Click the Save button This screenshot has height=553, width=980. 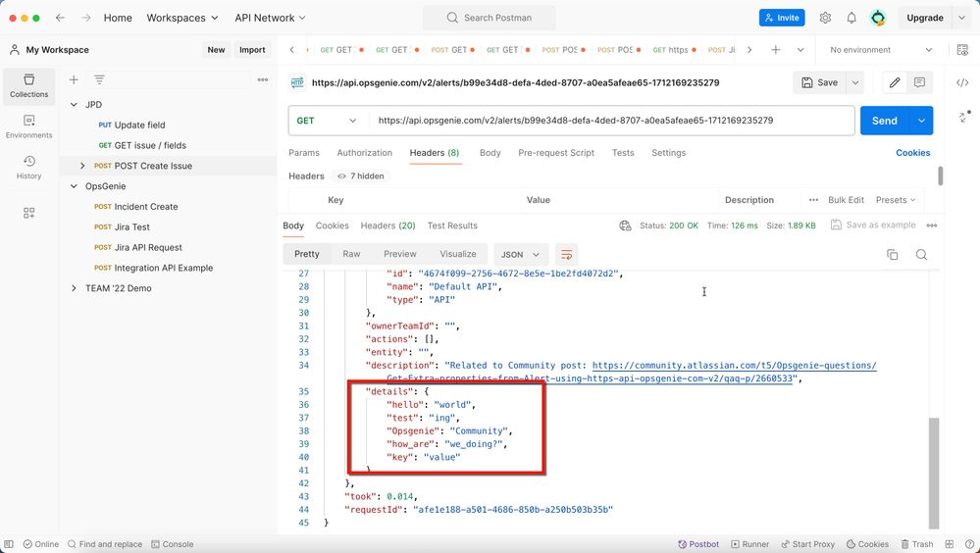(x=819, y=82)
